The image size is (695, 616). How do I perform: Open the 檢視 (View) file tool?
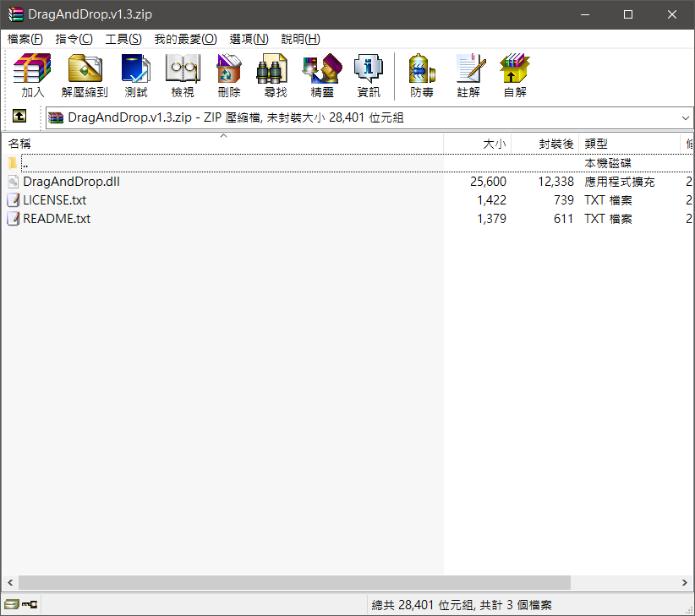pos(182,76)
